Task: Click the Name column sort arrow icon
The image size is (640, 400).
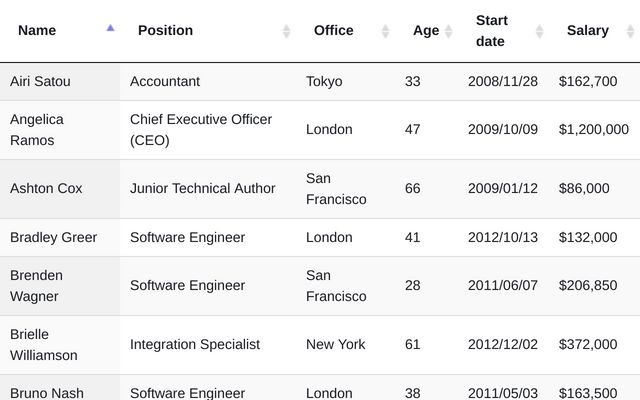Action: tap(110, 30)
